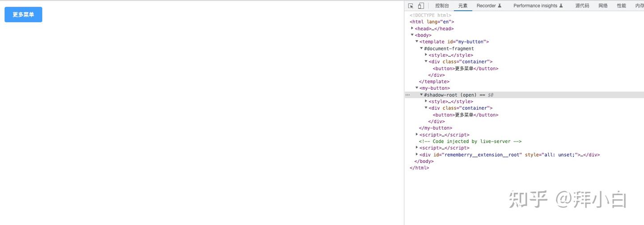The image size is (644, 225).
Task: Select the html lang="en" line
Action: click(x=432, y=22)
